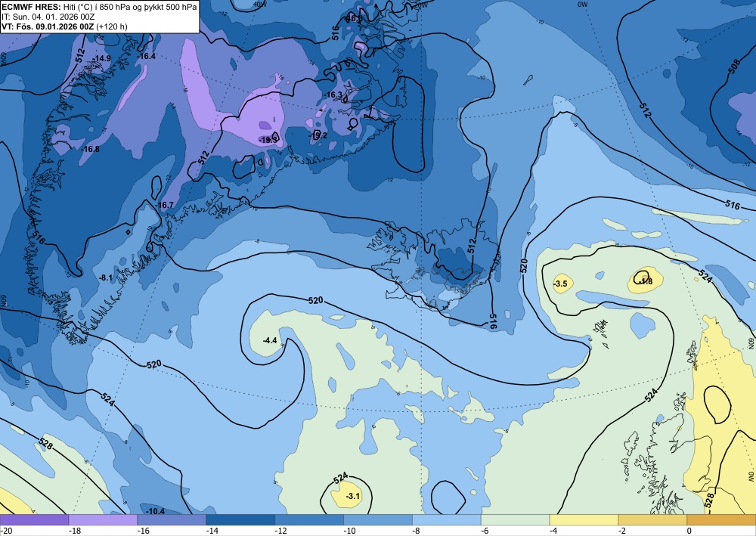Click the 520 contour label above -4.4
Screen dimensions: 756x536
315,300
